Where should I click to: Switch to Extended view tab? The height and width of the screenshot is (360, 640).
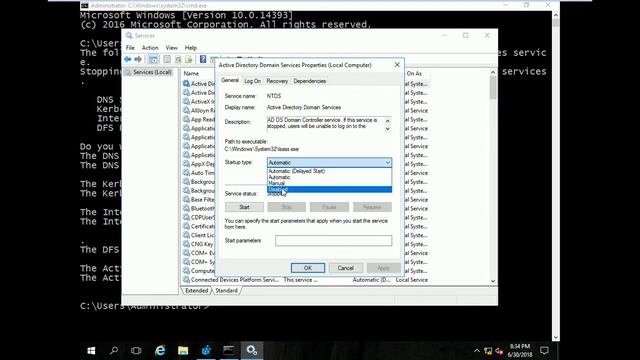tap(196, 291)
